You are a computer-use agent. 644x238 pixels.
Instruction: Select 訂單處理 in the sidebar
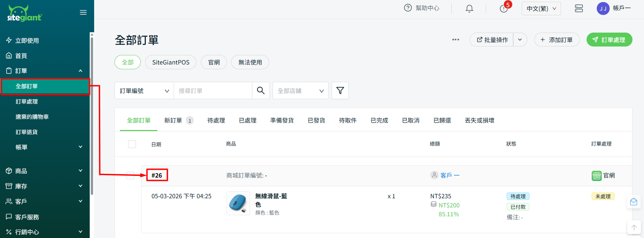[x=27, y=102]
